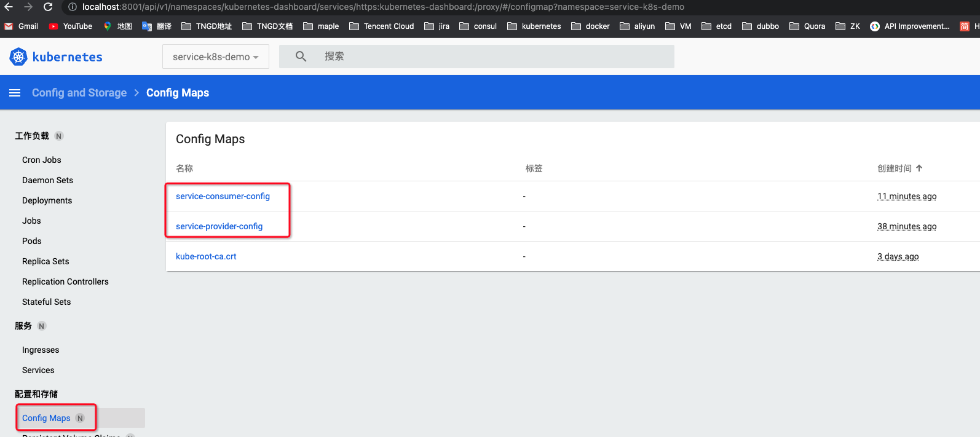The height and width of the screenshot is (437, 980).
Task: Open the TNGD文档 bookmark folder
Action: [267, 26]
